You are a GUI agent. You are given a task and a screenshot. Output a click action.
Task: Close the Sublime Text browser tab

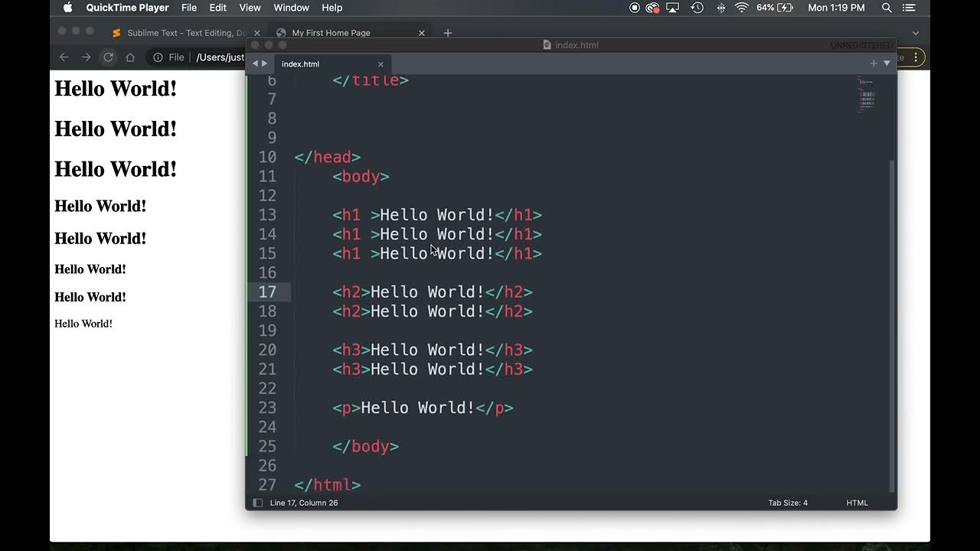tap(256, 33)
